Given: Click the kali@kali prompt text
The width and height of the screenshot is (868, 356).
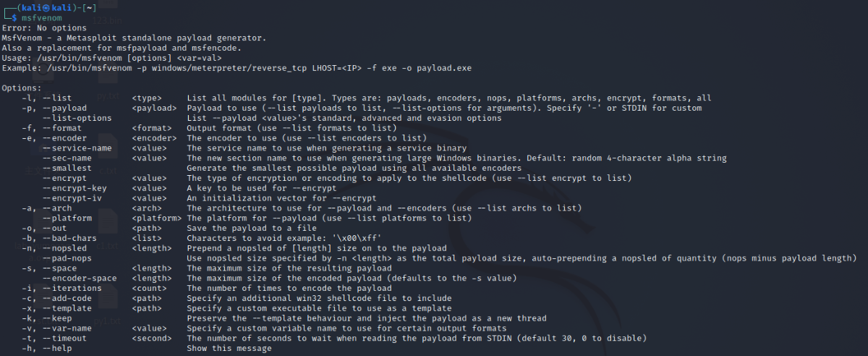Looking at the screenshot, I should [x=43, y=8].
